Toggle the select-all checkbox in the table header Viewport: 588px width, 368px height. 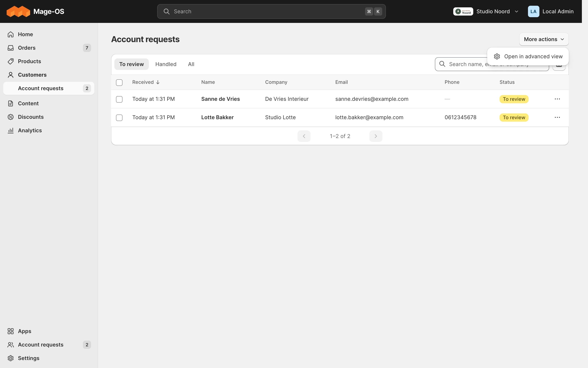tap(119, 83)
